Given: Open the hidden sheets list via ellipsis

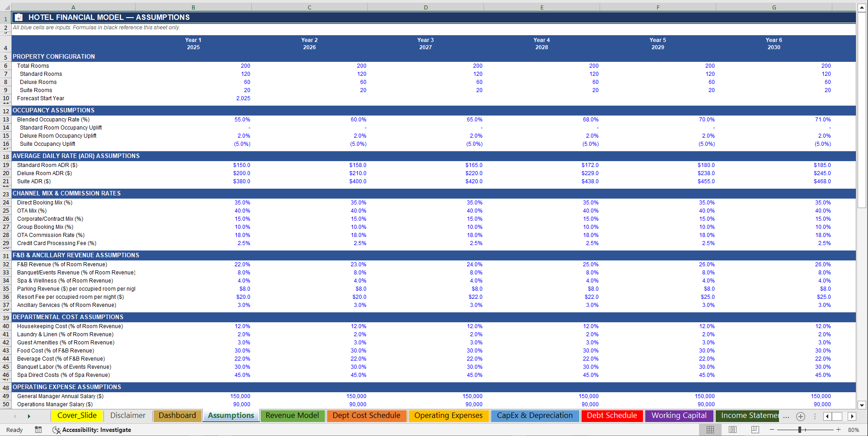Looking at the screenshot, I should click(x=785, y=416).
